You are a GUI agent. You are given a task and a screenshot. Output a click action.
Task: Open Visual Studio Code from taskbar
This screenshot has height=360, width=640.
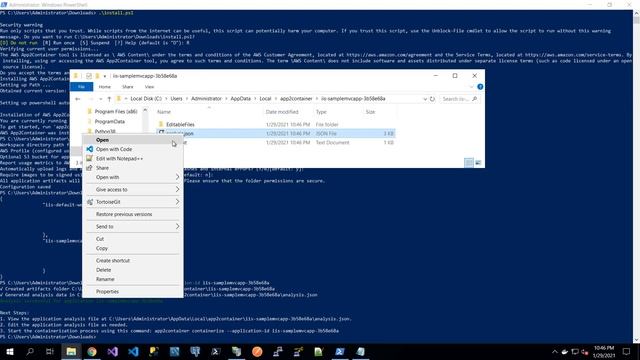coord(133,352)
